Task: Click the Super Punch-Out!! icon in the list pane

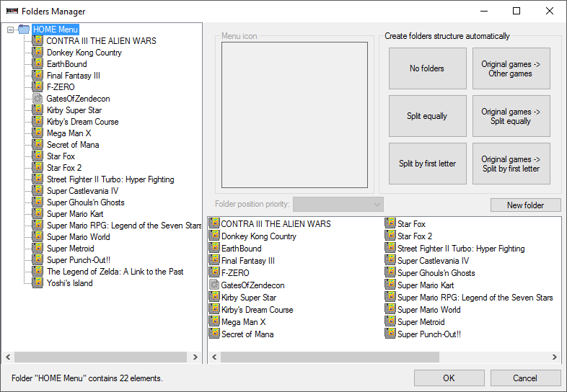Action: (x=390, y=334)
